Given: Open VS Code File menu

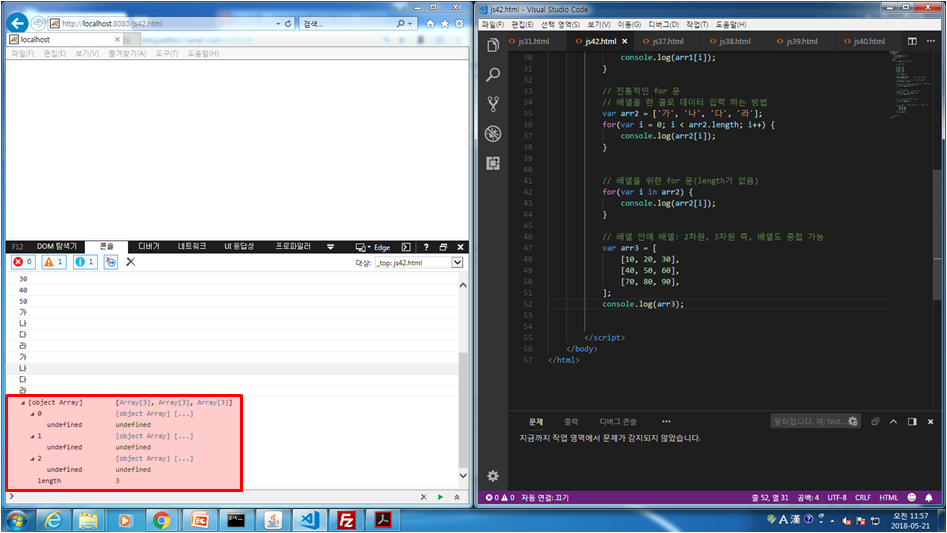Looking at the screenshot, I should tap(493, 24).
